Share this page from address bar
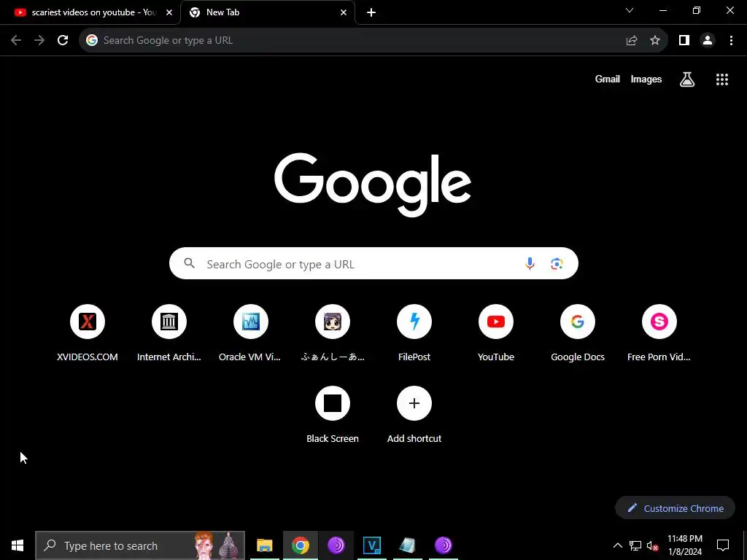This screenshot has width=747, height=560. 632,41
